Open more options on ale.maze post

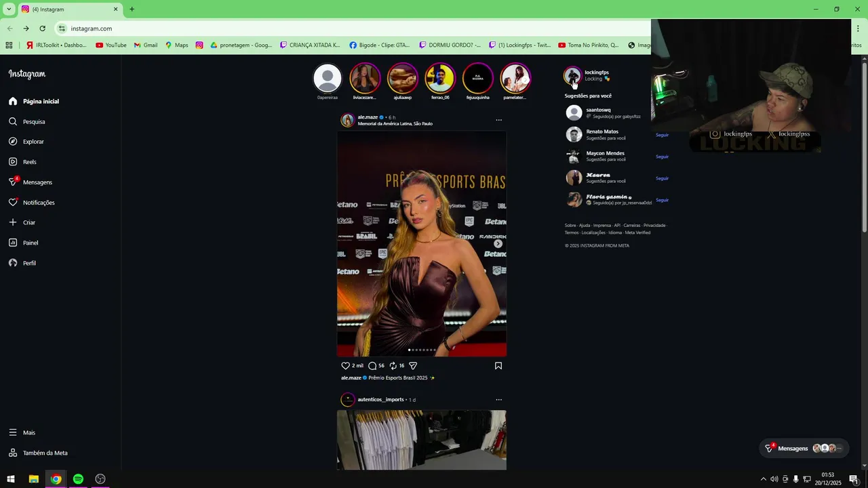pyautogui.click(x=498, y=120)
